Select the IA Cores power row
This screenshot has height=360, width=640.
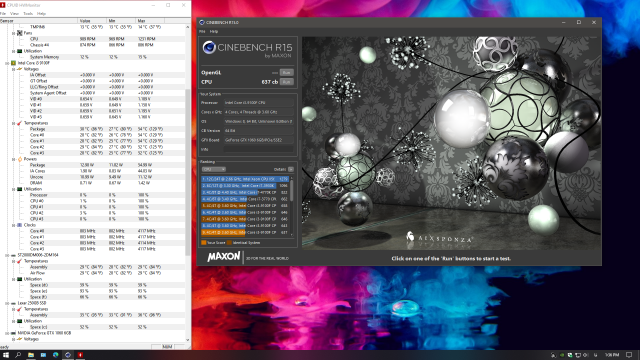coord(93,171)
